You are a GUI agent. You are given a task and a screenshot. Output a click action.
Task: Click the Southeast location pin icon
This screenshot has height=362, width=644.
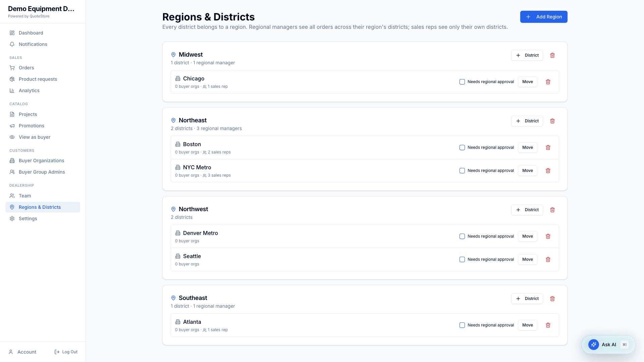coord(173,298)
